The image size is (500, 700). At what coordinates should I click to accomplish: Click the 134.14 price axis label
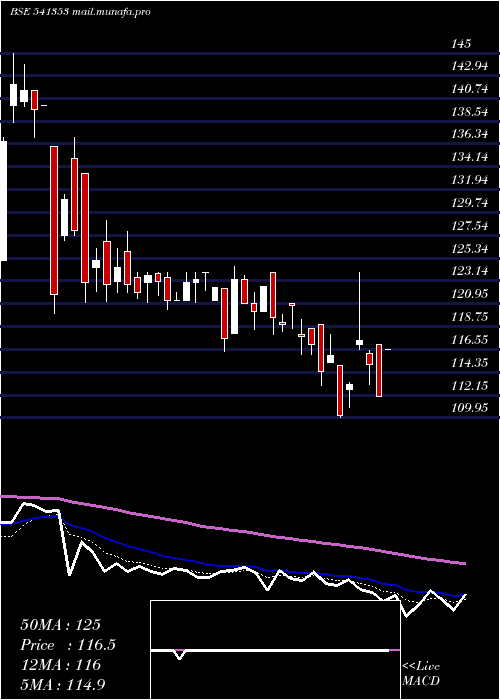pos(471,157)
